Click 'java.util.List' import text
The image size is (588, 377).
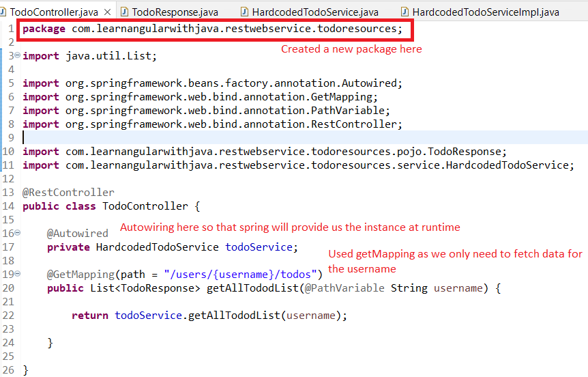(108, 56)
